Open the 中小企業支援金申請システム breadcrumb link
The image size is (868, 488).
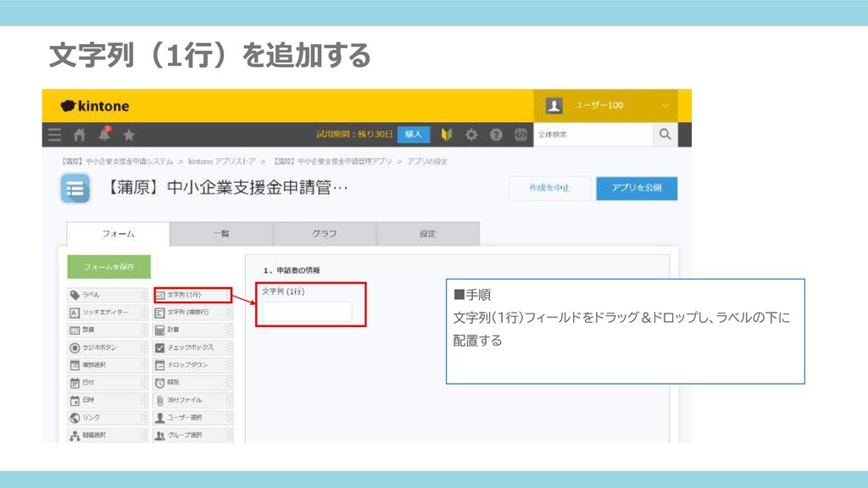pos(117,162)
